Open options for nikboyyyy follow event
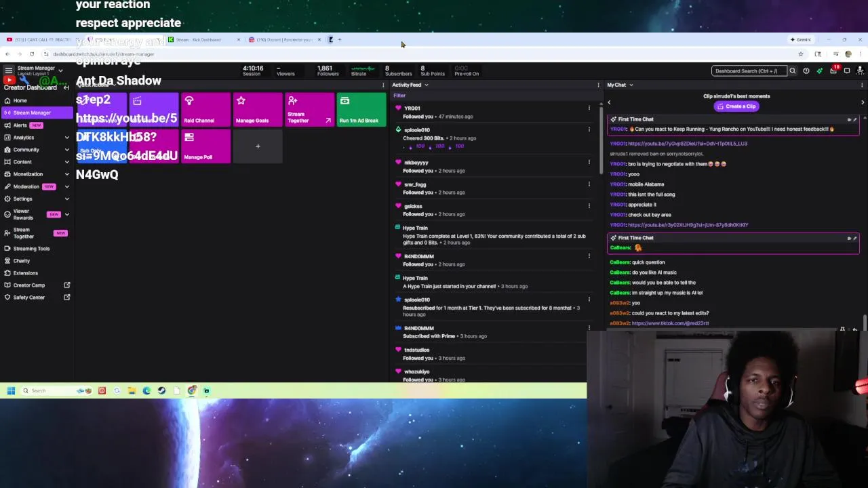Image resolution: width=868 pixels, height=488 pixels. 589,163
